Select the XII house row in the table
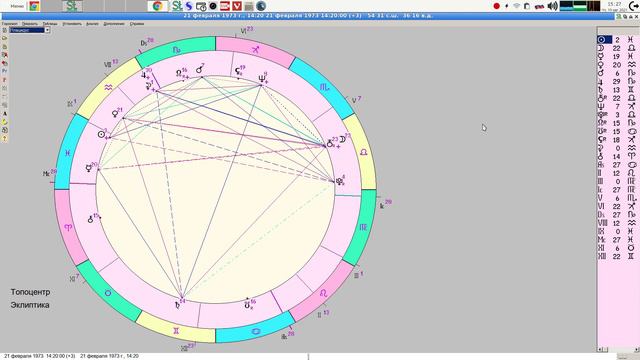This screenshot has height=360, width=640. pos(617,256)
